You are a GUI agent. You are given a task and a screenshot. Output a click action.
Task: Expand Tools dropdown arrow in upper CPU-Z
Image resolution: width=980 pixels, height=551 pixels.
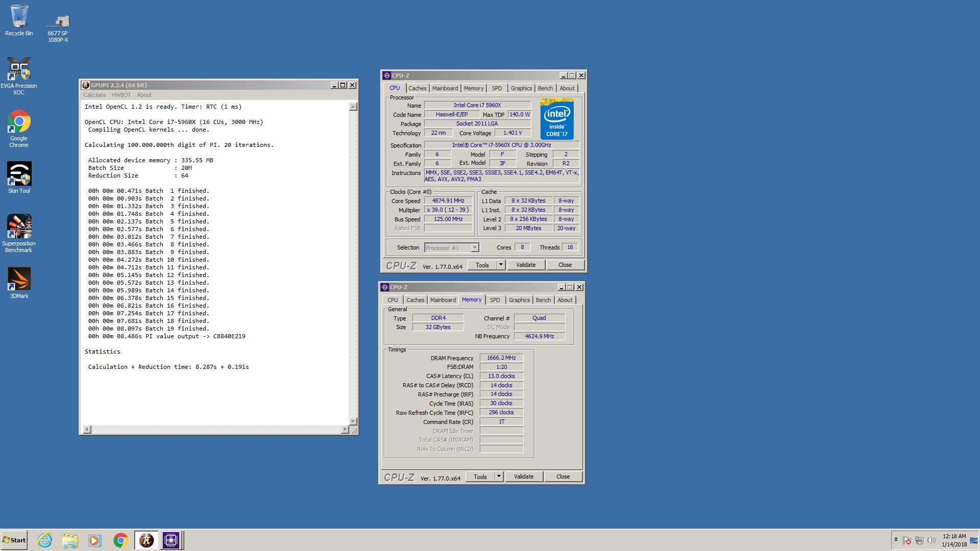tap(501, 265)
